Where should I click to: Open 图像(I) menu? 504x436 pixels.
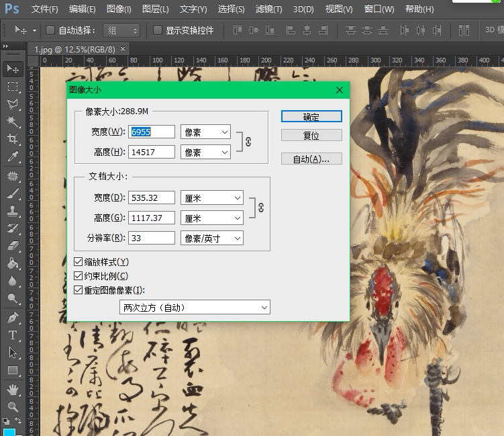tap(119, 9)
